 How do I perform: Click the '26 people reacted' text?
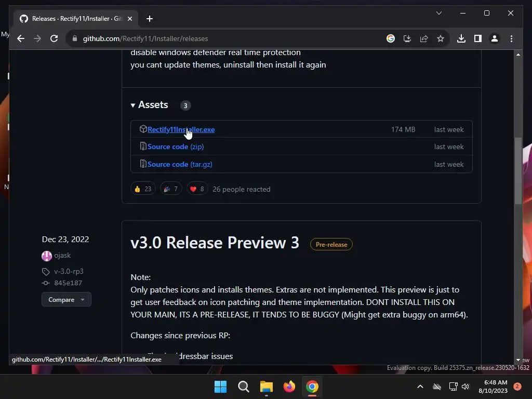coord(241,189)
